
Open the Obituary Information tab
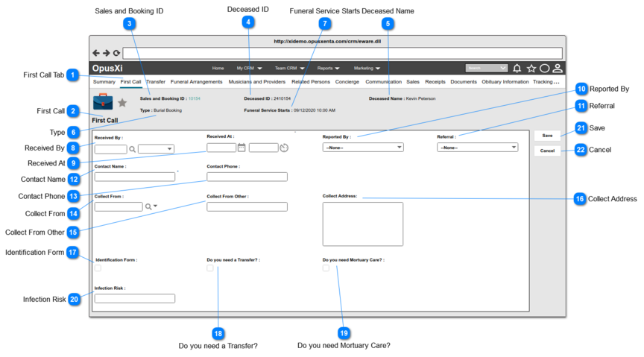pos(505,82)
